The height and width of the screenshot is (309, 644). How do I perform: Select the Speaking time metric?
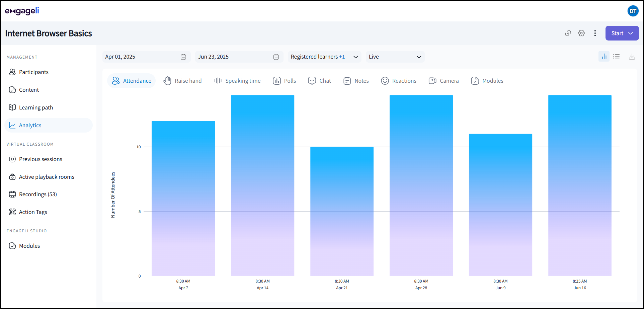click(238, 81)
